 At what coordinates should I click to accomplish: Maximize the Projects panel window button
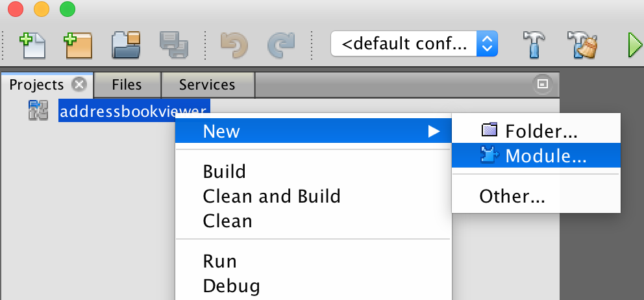(x=543, y=84)
